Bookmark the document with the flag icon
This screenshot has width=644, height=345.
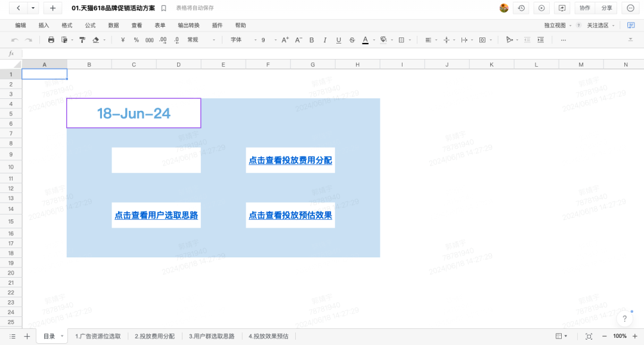click(x=163, y=8)
